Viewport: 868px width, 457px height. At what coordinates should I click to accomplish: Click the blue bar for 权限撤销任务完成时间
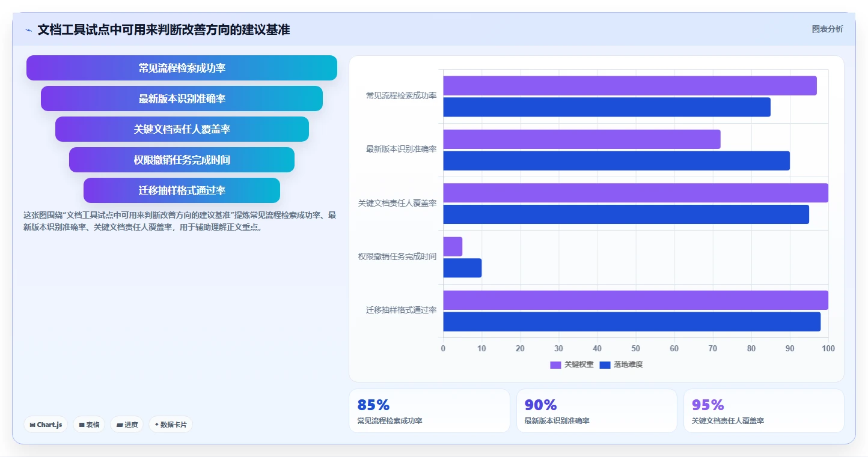pyautogui.click(x=462, y=268)
